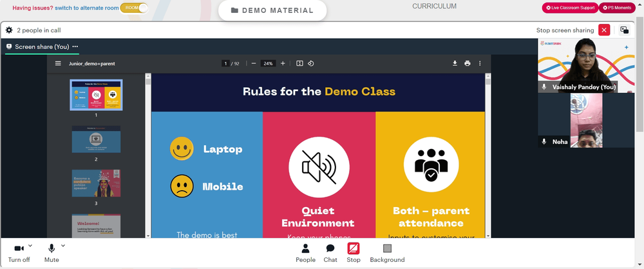This screenshot has height=269, width=644.
Task: Download the PDF with the download icon
Action: click(455, 63)
